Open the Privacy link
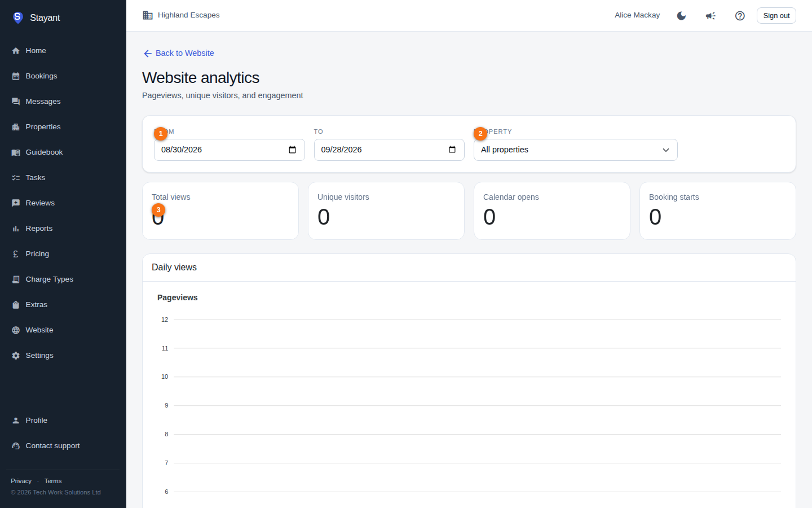 21,481
